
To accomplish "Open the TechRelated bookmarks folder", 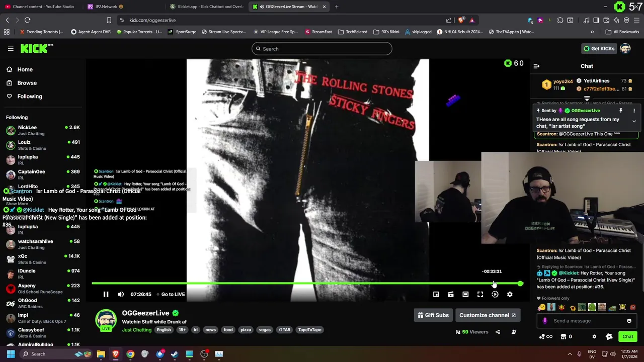I will (353, 32).
